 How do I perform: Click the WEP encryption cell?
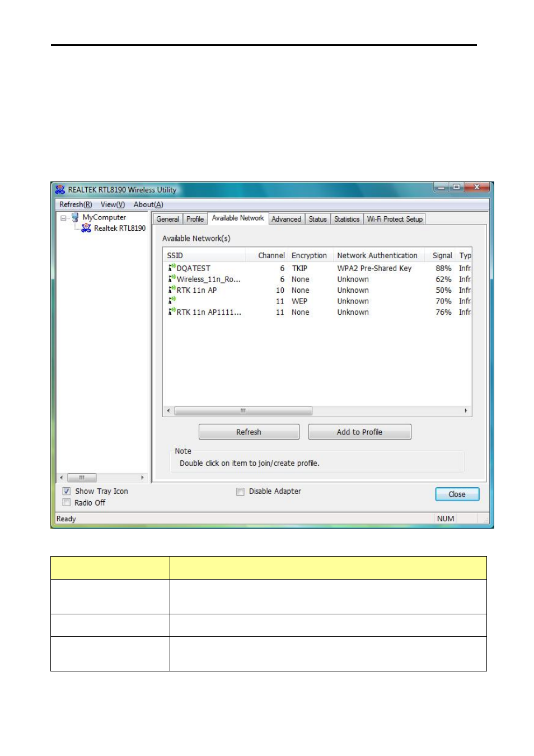click(299, 301)
